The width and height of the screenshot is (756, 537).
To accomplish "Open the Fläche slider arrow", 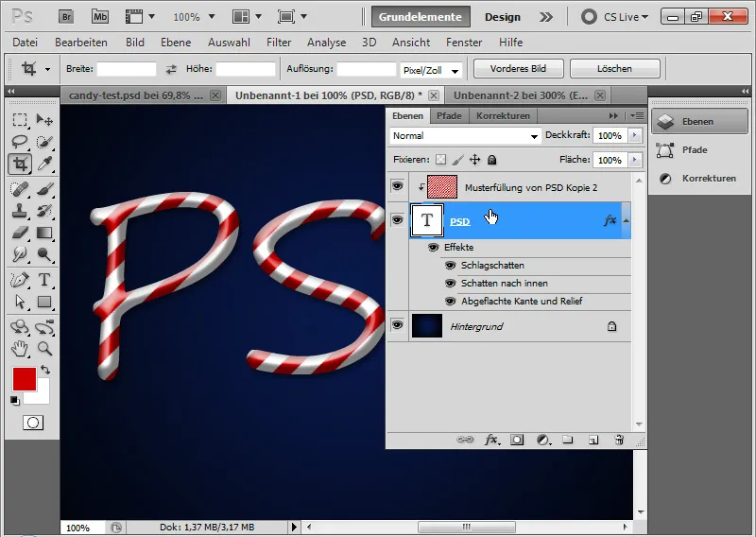I will click(x=635, y=160).
